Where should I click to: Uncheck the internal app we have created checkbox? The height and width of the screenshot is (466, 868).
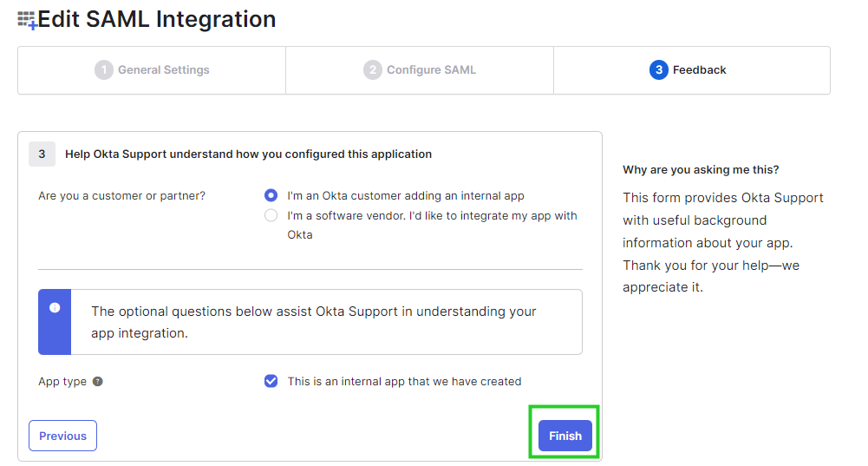pyautogui.click(x=271, y=381)
